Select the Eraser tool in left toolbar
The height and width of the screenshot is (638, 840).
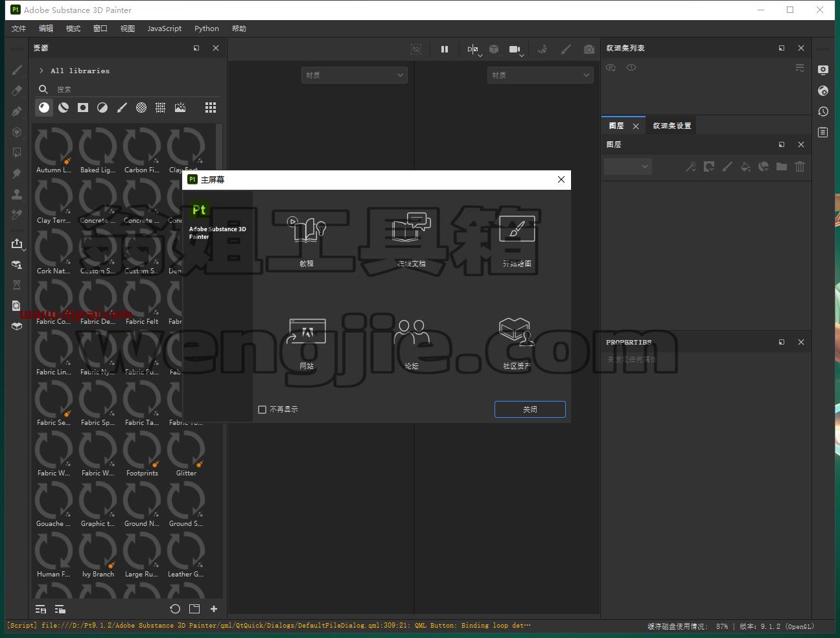pyautogui.click(x=17, y=91)
